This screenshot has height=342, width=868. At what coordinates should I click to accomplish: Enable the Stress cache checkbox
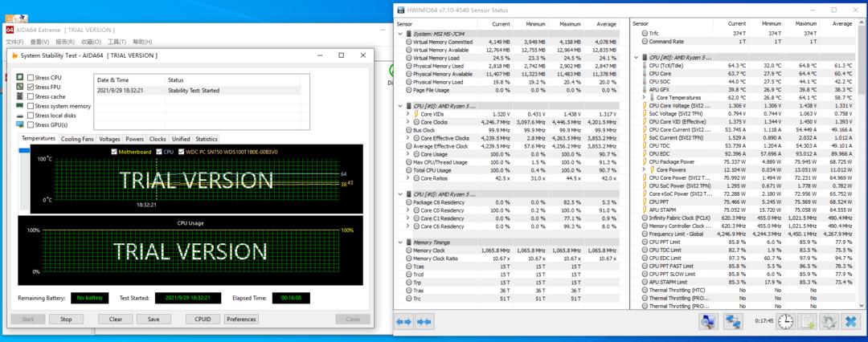31,96
